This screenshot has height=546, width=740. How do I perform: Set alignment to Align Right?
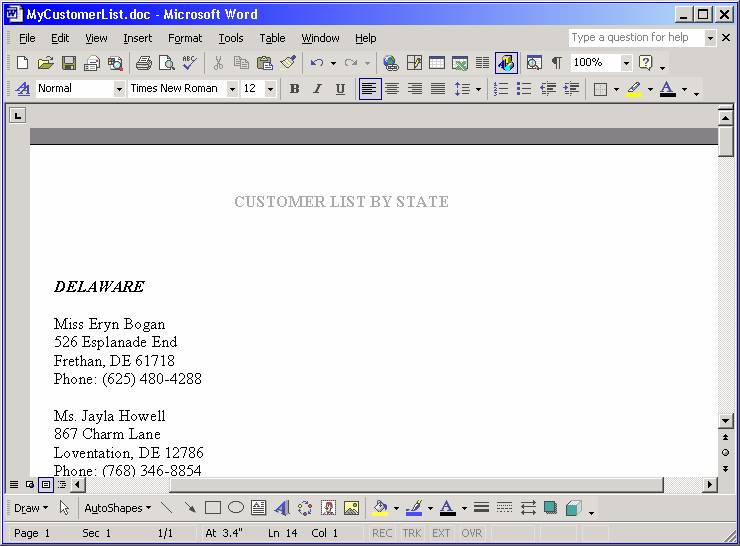(x=415, y=89)
